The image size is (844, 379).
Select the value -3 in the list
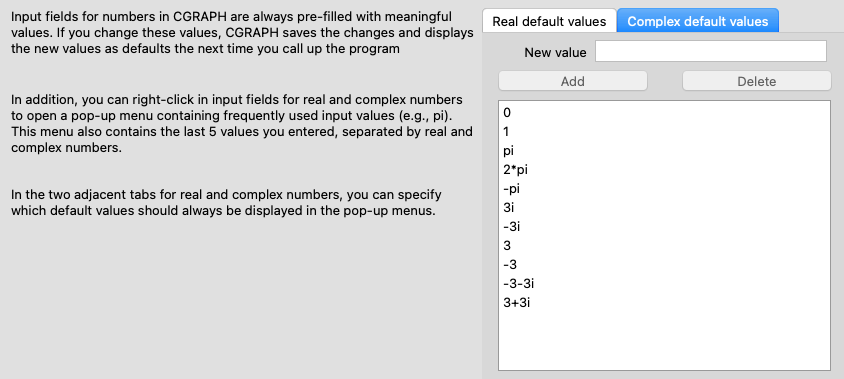pos(664,265)
